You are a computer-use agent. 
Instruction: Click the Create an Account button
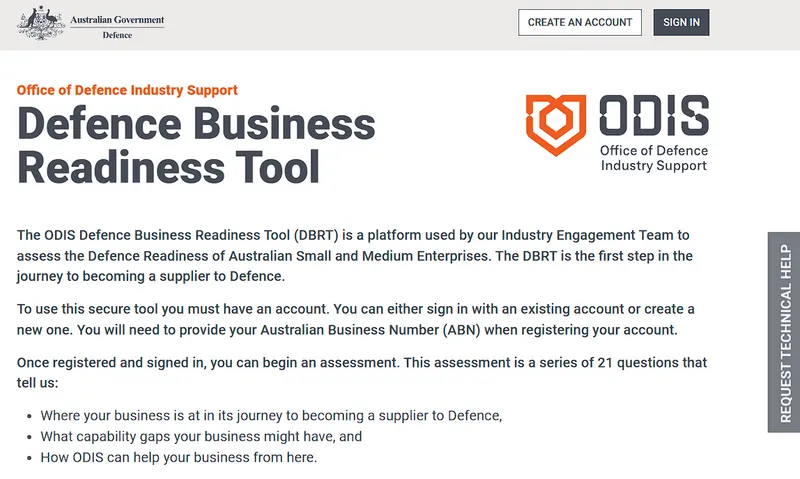580,22
